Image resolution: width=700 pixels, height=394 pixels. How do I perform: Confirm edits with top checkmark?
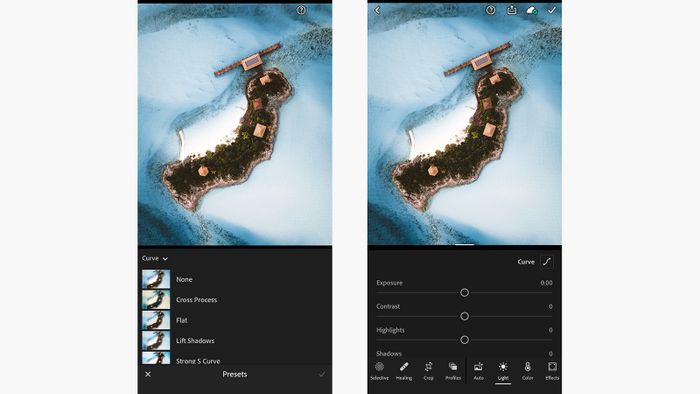[552, 10]
